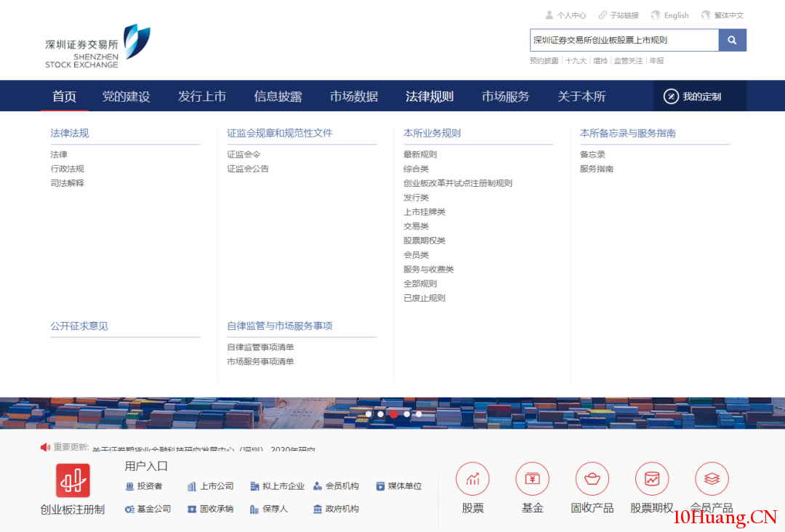Click the 创业板注册制 red logo icon
Image resolution: width=785 pixels, height=532 pixels.
click(73, 481)
